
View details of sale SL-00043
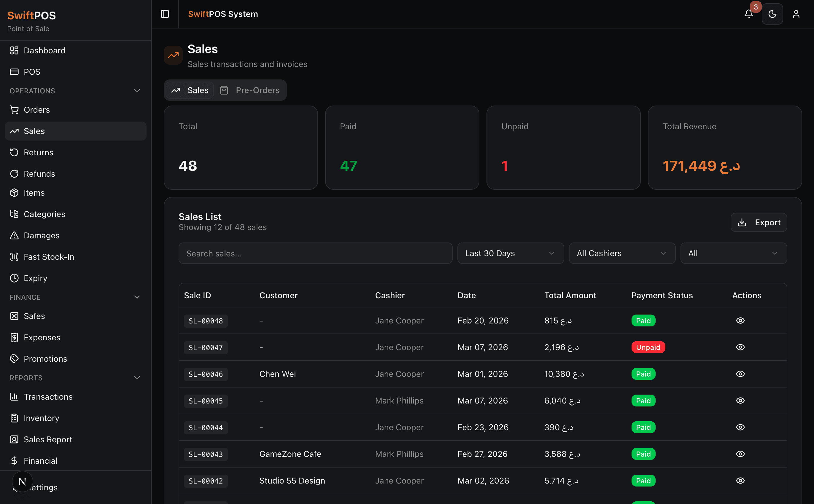click(x=740, y=454)
